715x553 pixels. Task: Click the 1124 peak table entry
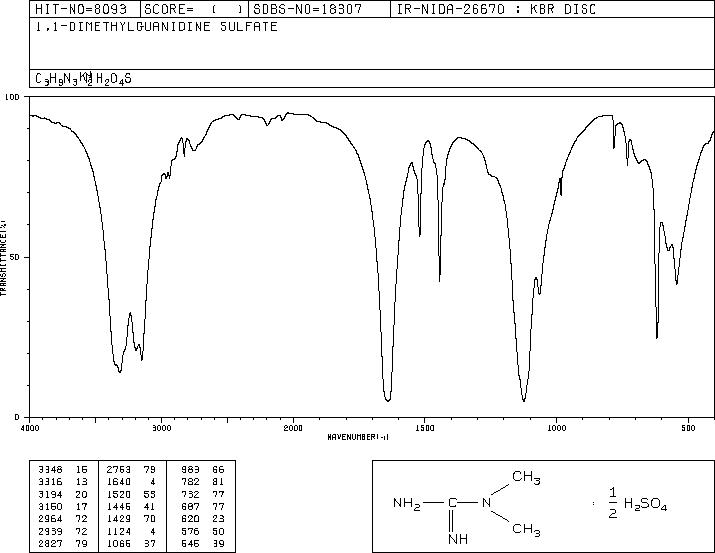click(x=131, y=531)
